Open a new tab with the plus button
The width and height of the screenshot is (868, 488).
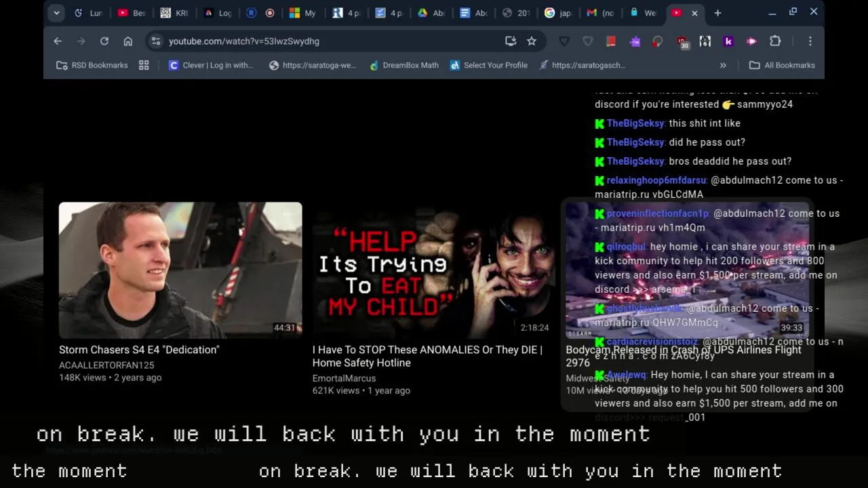717,13
